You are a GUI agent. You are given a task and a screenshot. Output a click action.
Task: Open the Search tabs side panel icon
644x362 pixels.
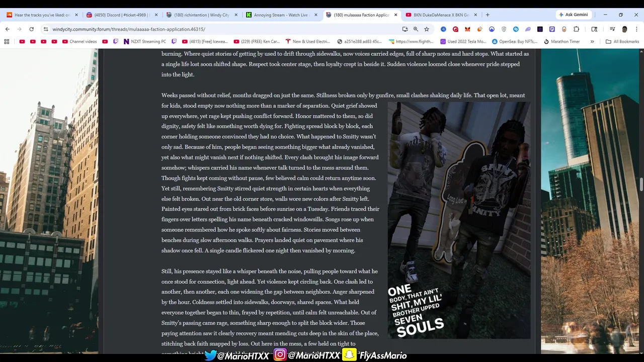pos(594,29)
